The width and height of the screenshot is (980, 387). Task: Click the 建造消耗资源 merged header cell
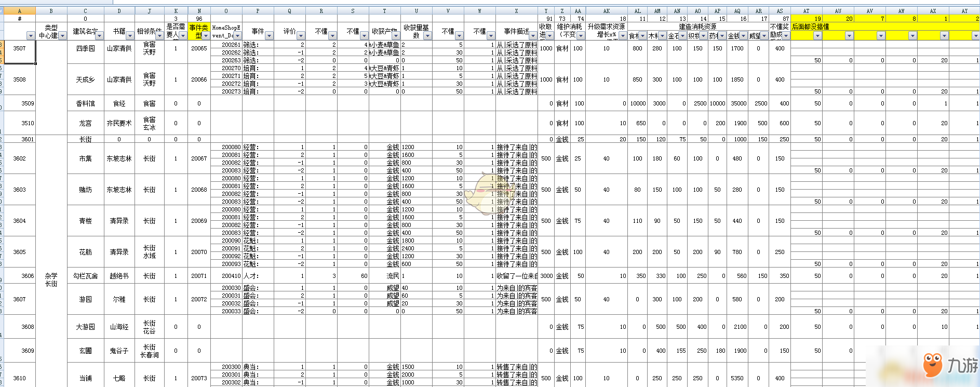click(698, 26)
